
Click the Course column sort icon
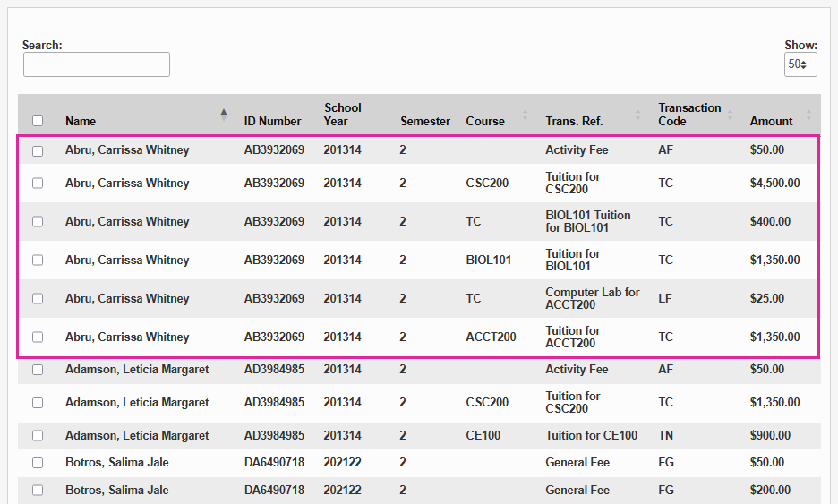[x=525, y=115]
